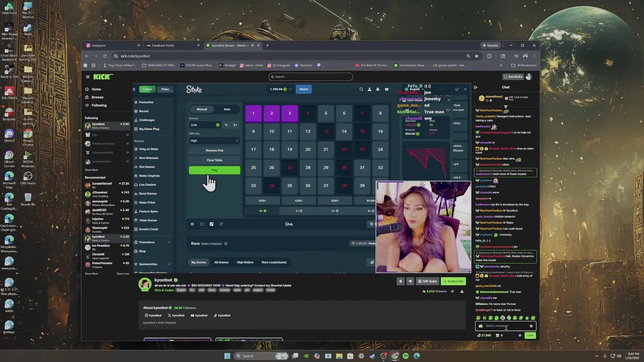
Task: Switch Stake to Poker section
Action: [x=165, y=89]
